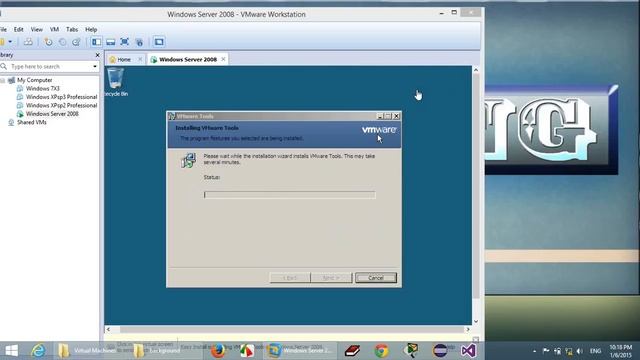Revert VM to previous snapshot
The image size is (640, 360).
(x=62, y=42)
